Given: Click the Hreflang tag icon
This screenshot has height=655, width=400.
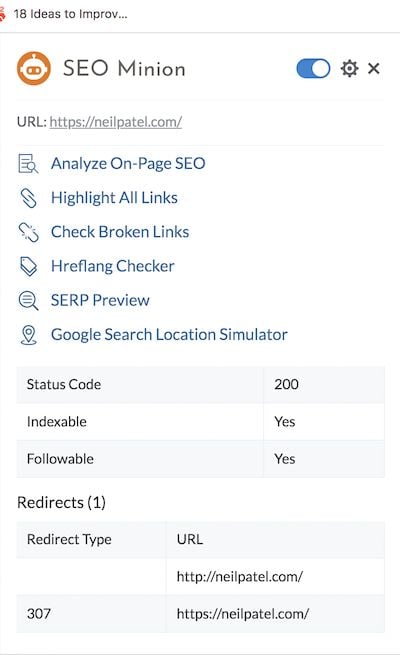Looking at the screenshot, I should coord(28,266).
